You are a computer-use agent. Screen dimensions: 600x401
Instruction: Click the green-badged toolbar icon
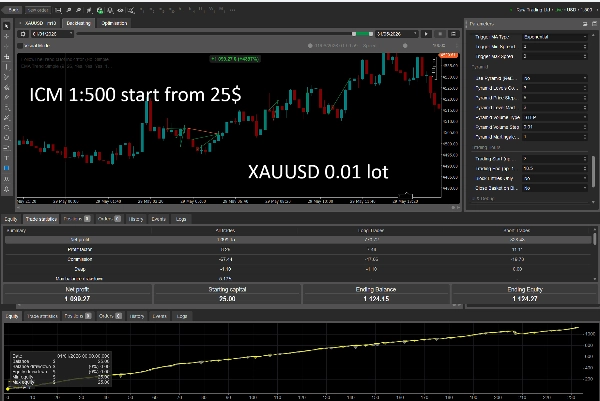[x=100, y=10]
